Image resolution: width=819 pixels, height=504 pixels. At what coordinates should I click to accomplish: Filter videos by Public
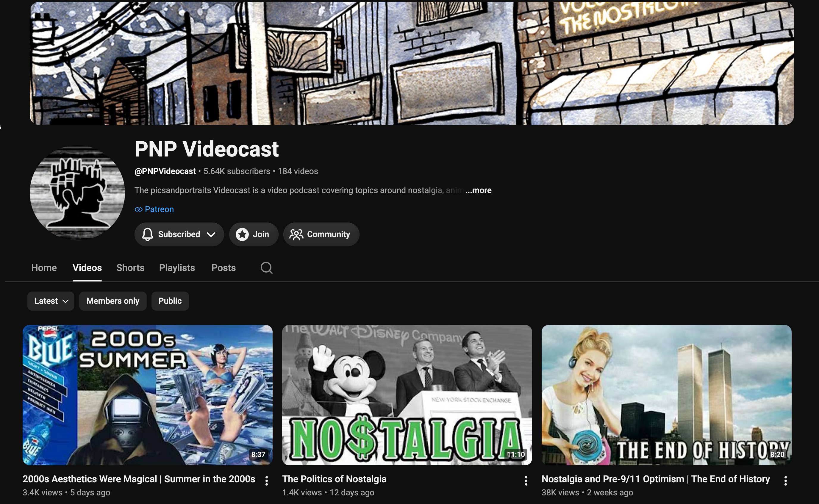(170, 301)
